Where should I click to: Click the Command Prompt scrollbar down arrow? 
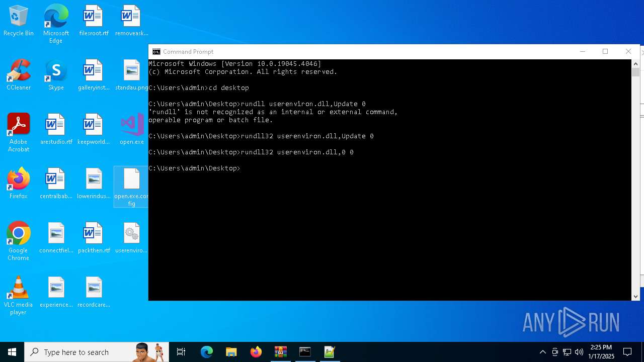pyautogui.click(x=636, y=297)
